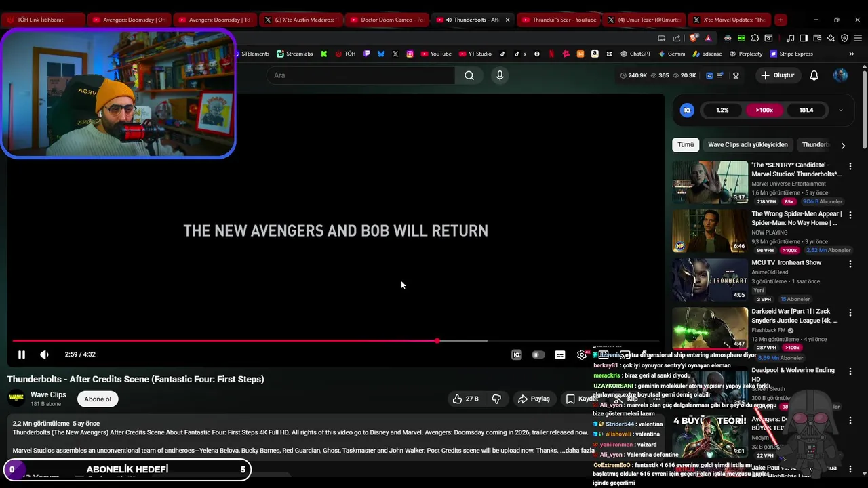Image resolution: width=868 pixels, height=488 pixels.
Task: Toggle browser sidebar panel icon
Action: point(804,38)
